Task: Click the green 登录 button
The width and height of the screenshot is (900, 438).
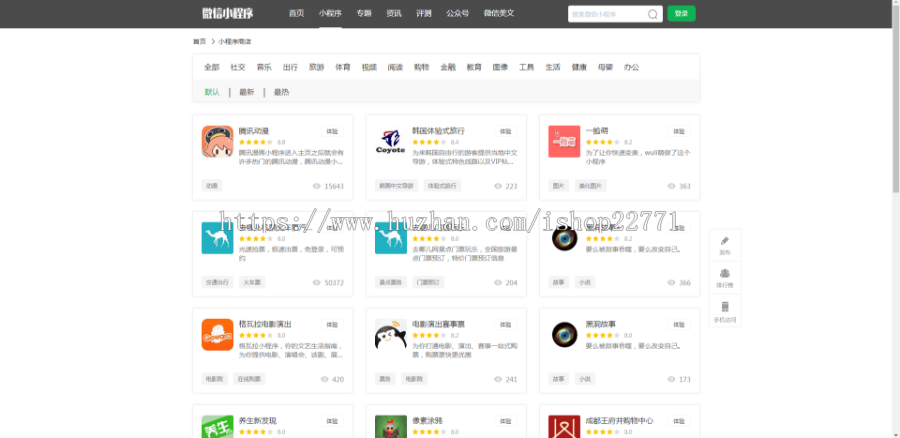Action: tap(681, 14)
